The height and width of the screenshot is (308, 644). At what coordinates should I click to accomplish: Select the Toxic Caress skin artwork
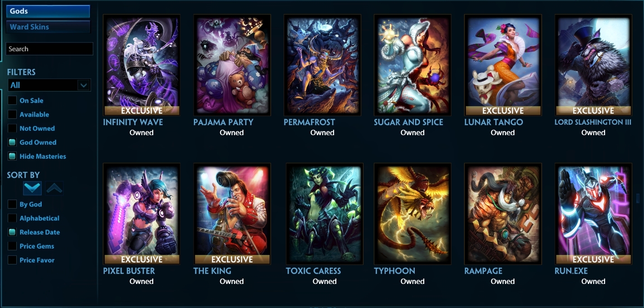324,214
